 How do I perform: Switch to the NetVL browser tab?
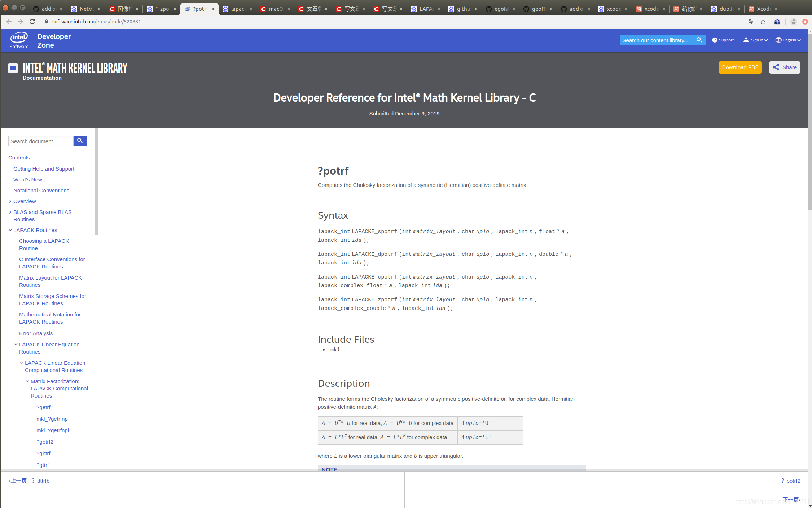86,9
